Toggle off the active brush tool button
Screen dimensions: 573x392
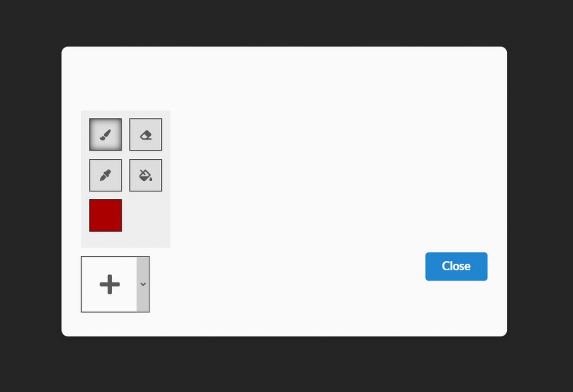pyautogui.click(x=105, y=134)
